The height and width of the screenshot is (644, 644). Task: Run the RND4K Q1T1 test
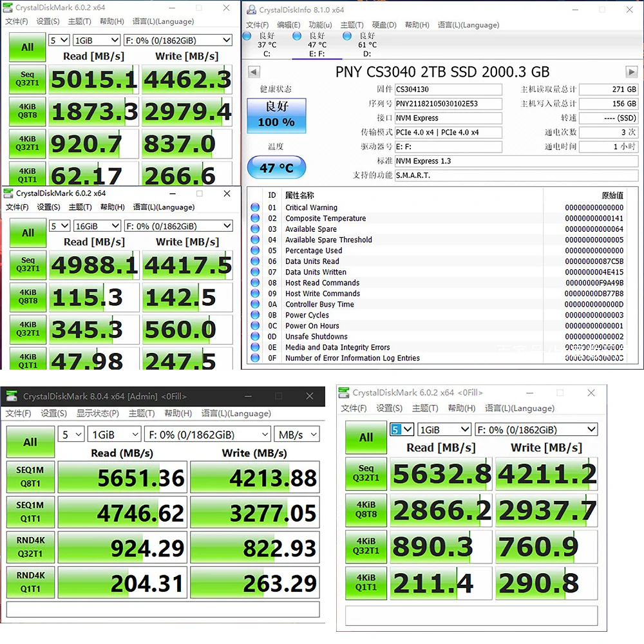30,582
